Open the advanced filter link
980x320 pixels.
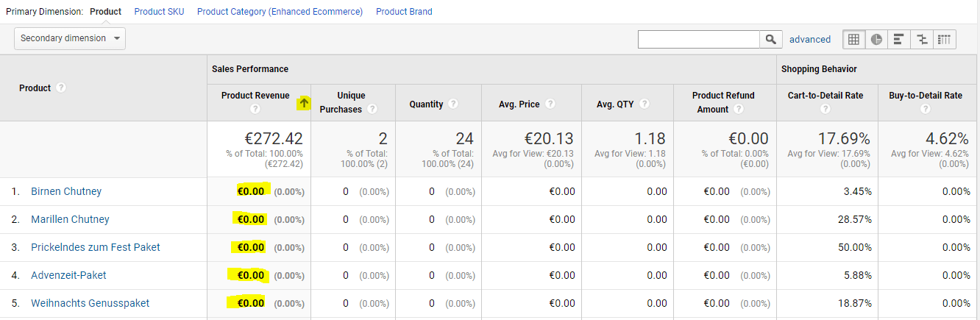809,40
